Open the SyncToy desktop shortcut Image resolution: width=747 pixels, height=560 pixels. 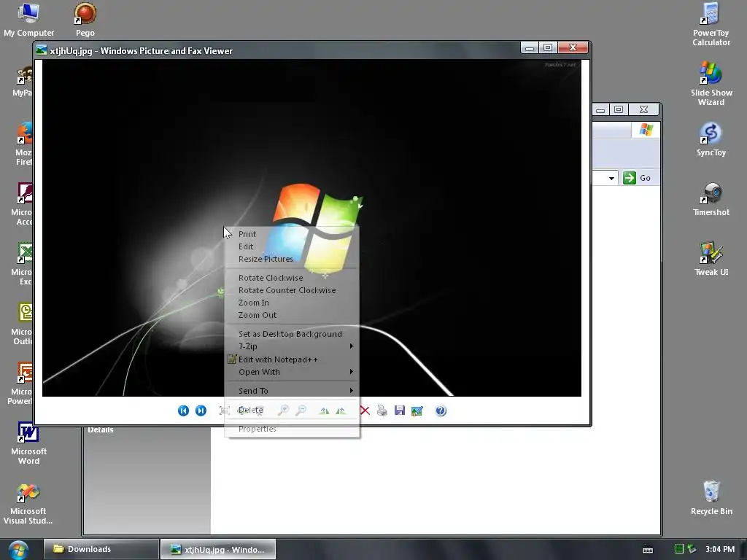click(x=711, y=139)
